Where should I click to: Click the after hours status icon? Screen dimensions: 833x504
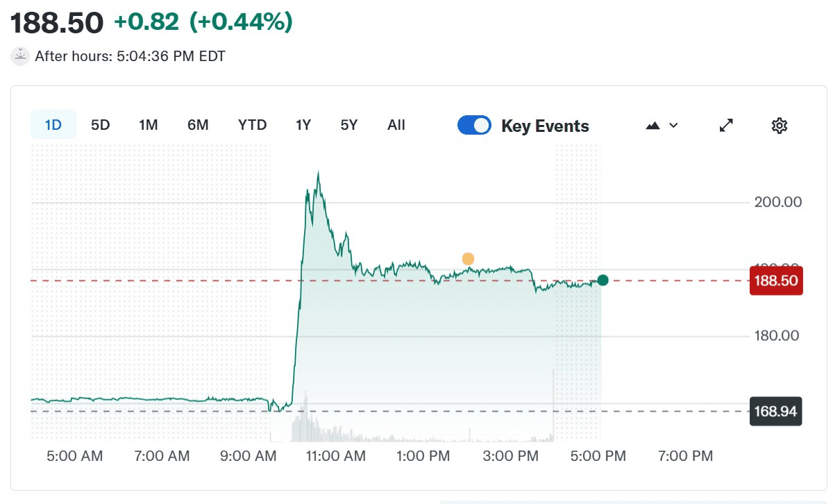(x=21, y=56)
